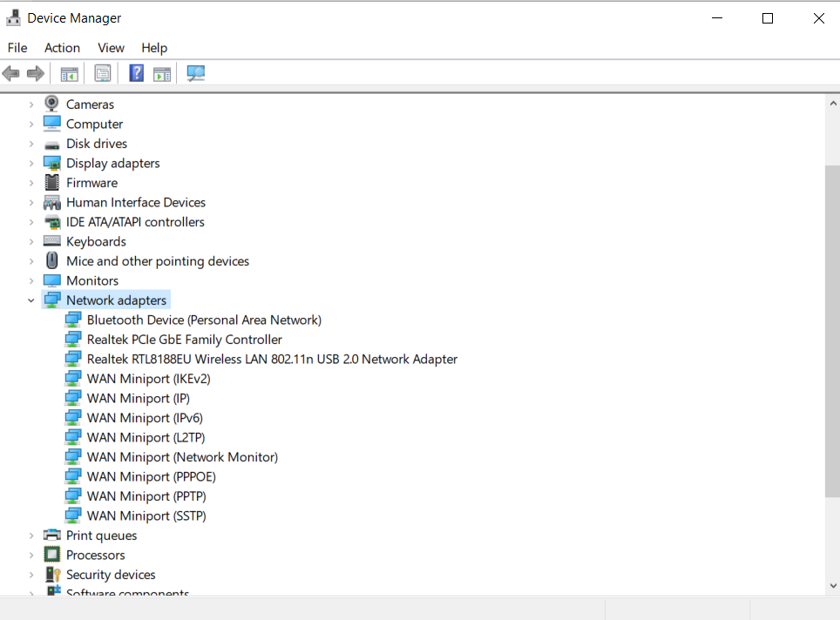
Task: Collapse the Network adapters node
Action: pos(31,300)
